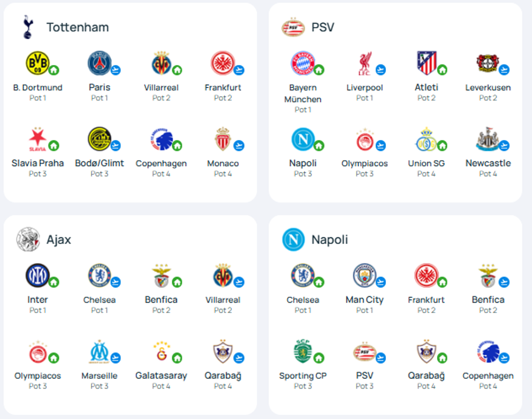The image size is (532, 419).
Task: Click the Sporting CP crest in the Napoli card
Action: [303, 351]
